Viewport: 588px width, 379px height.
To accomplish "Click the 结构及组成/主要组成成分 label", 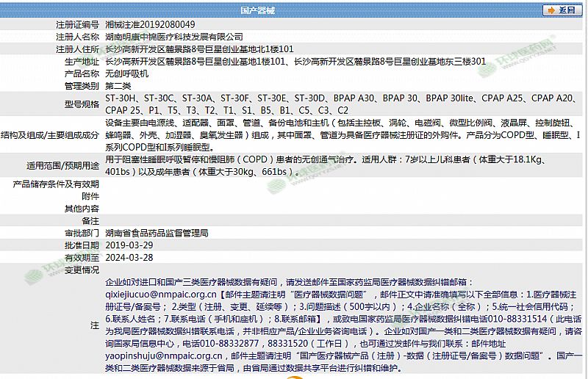I will (50, 135).
